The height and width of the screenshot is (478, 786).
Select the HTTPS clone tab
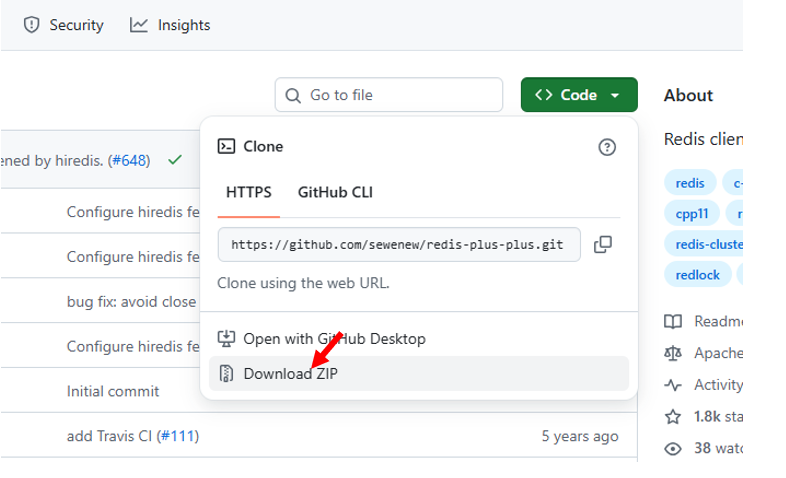249,192
